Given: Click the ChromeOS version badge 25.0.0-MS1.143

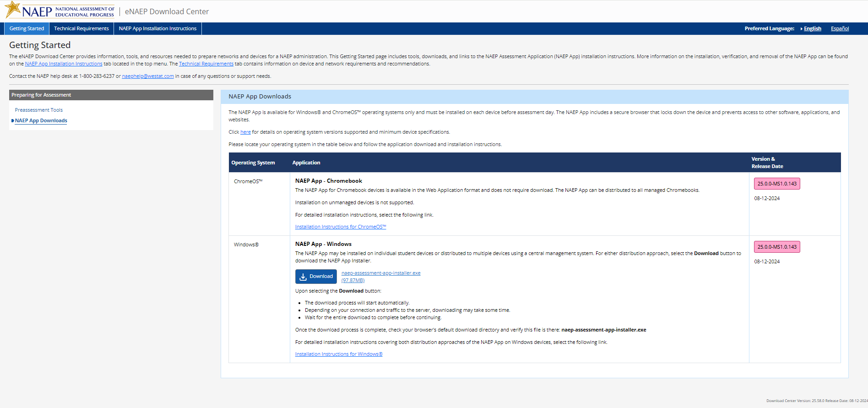Looking at the screenshot, I should click(x=777, y=184).
